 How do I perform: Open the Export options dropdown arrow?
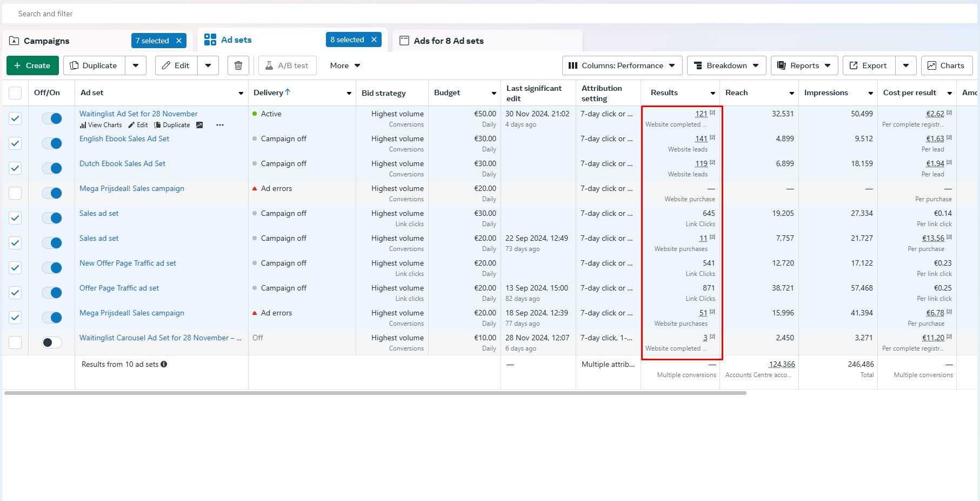tap(906, 65)
